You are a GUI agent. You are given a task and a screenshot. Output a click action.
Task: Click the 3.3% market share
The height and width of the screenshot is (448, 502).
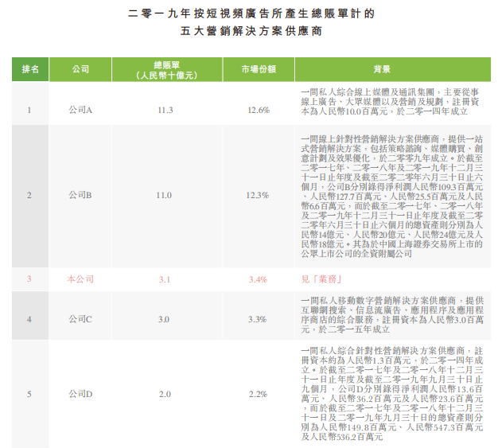(258, 320)
